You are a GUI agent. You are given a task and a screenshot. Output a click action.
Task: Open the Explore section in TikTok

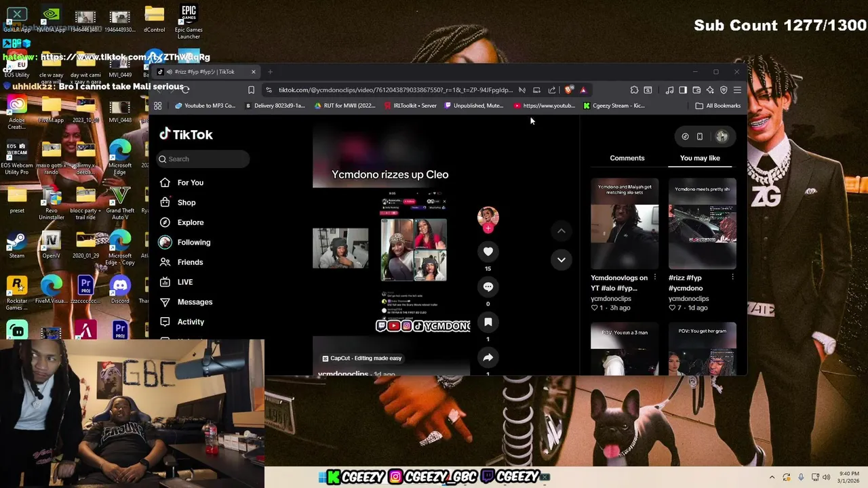pyautogui.click(x=182, y=222)
